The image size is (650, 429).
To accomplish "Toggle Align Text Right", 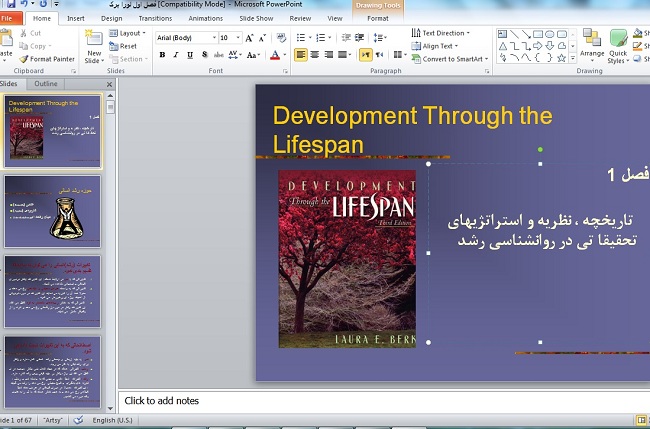I will [x=329, y=55].
